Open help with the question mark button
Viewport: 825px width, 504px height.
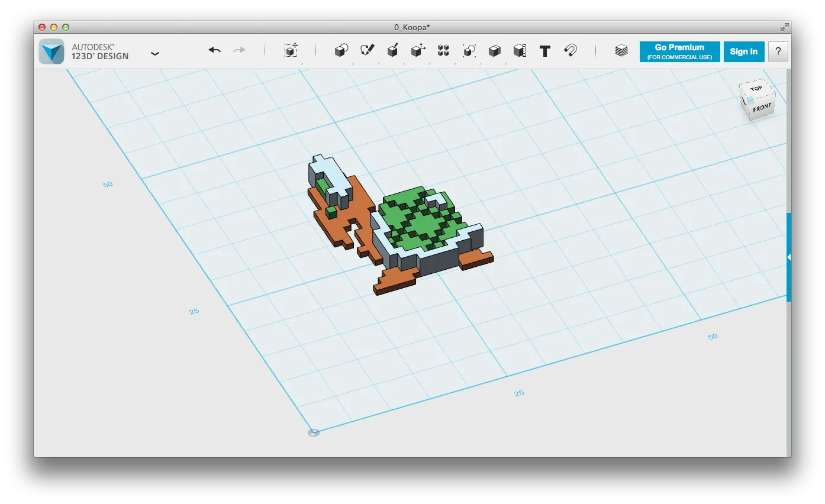[x=778, y=51]
